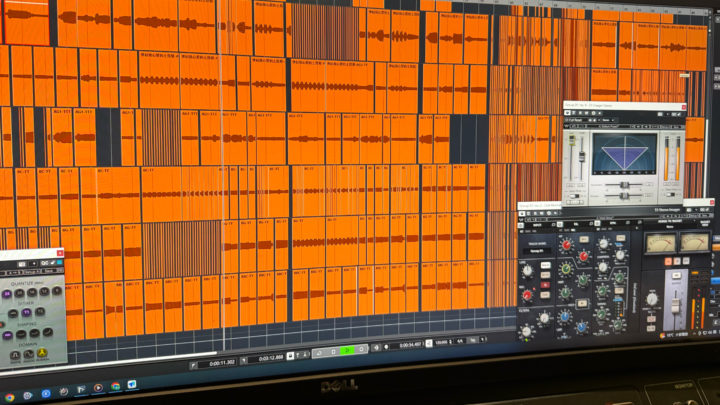
Task: Click the purple button in Shaping row
Action: click(8, 335)
